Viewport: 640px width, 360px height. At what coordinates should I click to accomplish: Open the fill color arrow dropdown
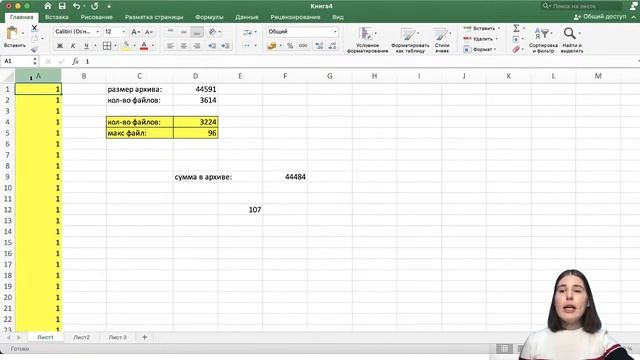click(x=135, y=46)
